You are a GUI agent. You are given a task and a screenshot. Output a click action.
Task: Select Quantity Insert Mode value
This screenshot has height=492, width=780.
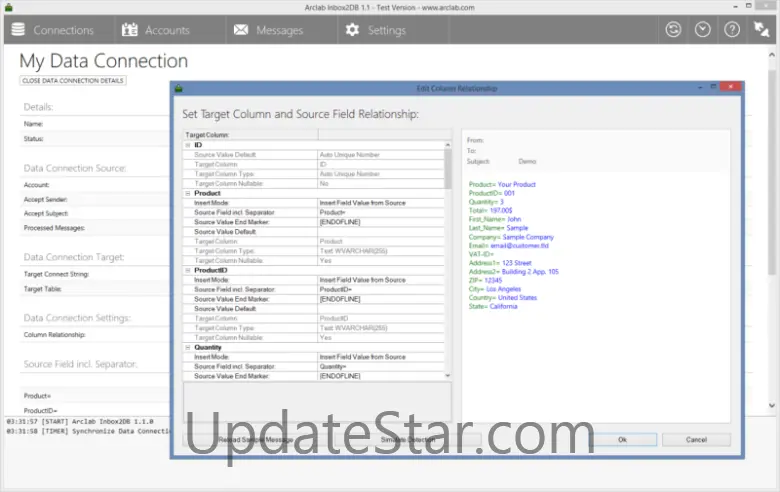click(x=381, y=357)
